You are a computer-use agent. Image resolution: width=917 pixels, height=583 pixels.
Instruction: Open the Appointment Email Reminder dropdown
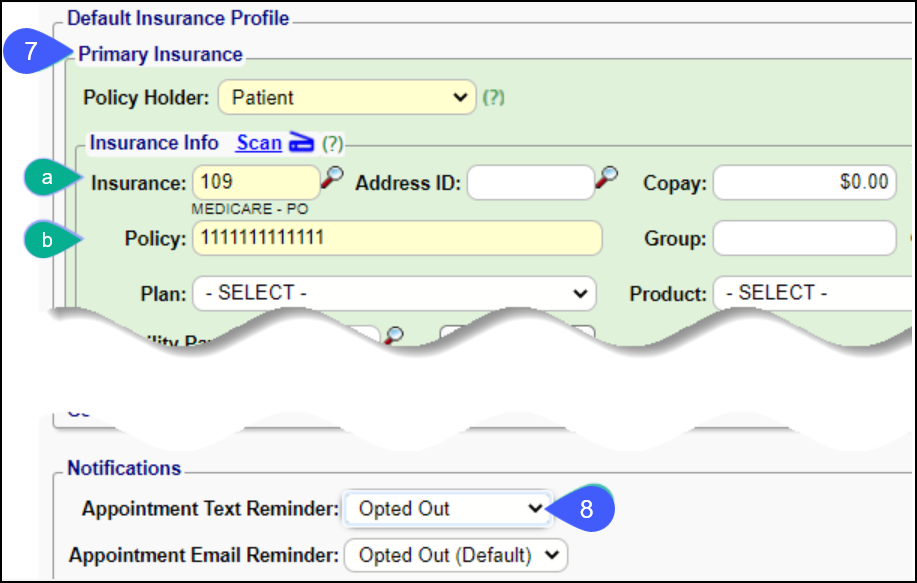point(455,554)
